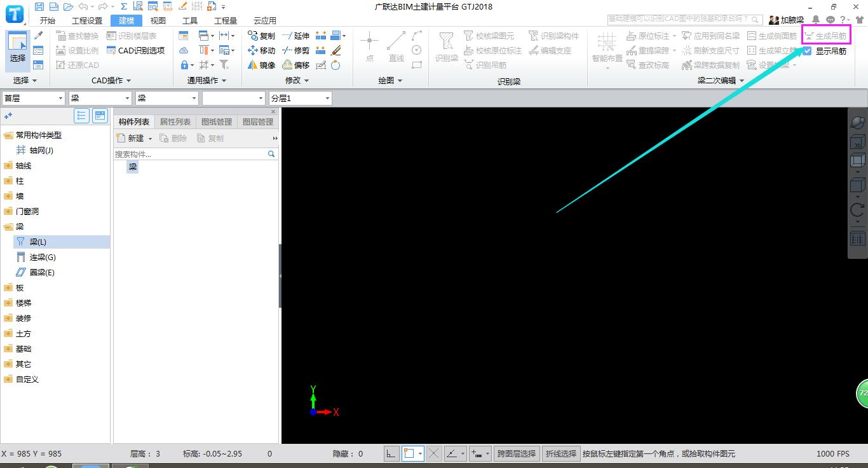Click the brush format-painter icon in 修改
This screenshot has height=468, width=868.
[336, 50]
